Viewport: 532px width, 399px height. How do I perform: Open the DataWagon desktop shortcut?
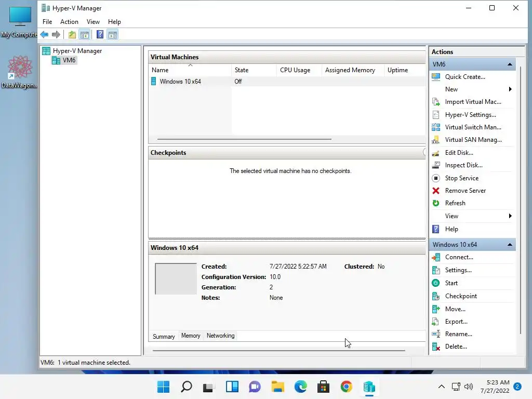click(19, 72)
